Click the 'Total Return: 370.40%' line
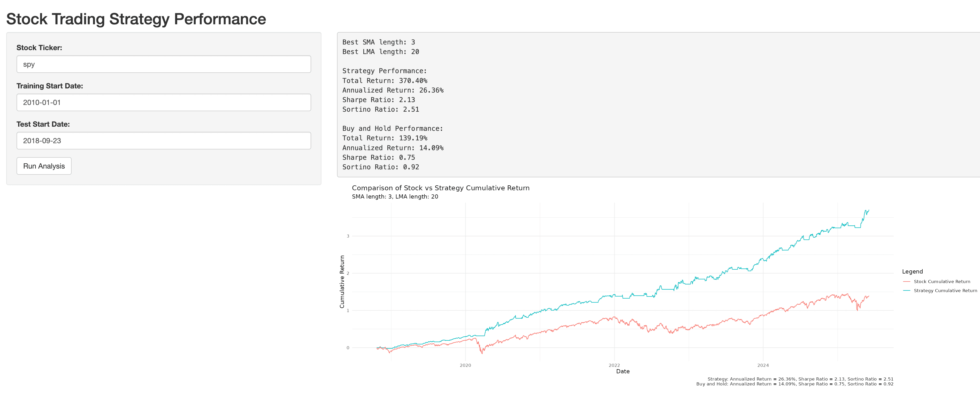 point(385,81)
